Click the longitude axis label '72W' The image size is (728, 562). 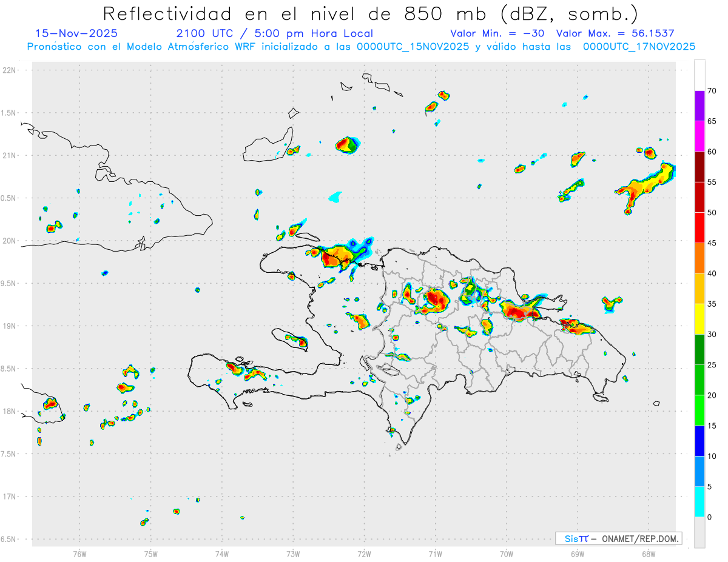pyautogui.click(x=364, y=554)
